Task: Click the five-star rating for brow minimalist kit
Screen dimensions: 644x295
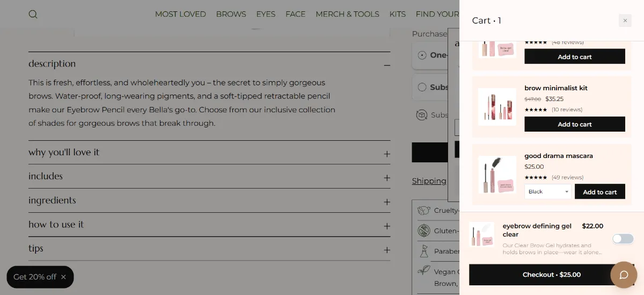Action: [x=536, y=110]
